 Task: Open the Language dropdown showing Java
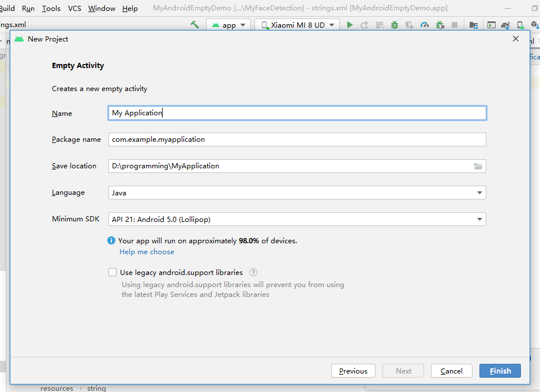pos(297,193)
